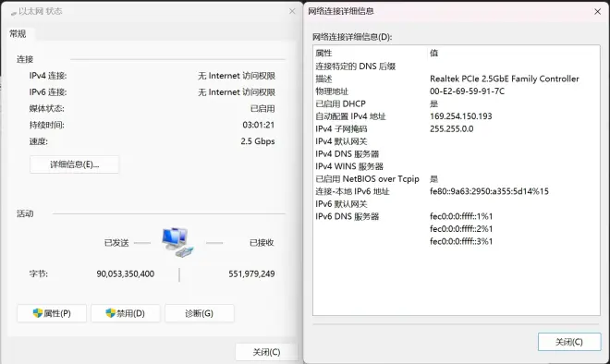This screenshot has height=364, width=610.
Task: Select the 已启用 NetBIOS over Tcpip row
Action: click(x=456, y=179)
